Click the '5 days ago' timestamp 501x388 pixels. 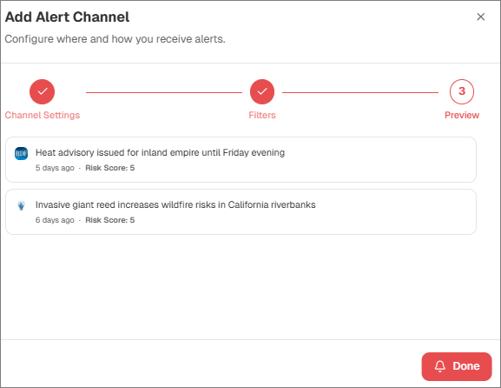tap(55, 168)
